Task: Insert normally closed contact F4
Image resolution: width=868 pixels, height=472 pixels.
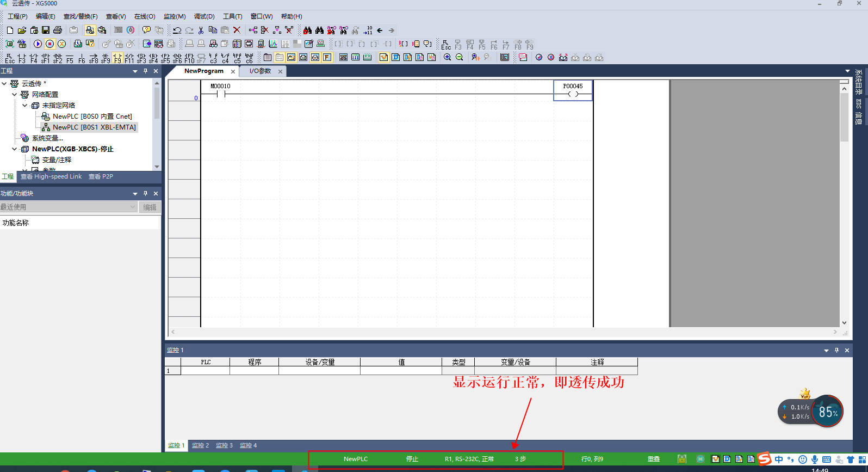Action: [x=34, y=58]
